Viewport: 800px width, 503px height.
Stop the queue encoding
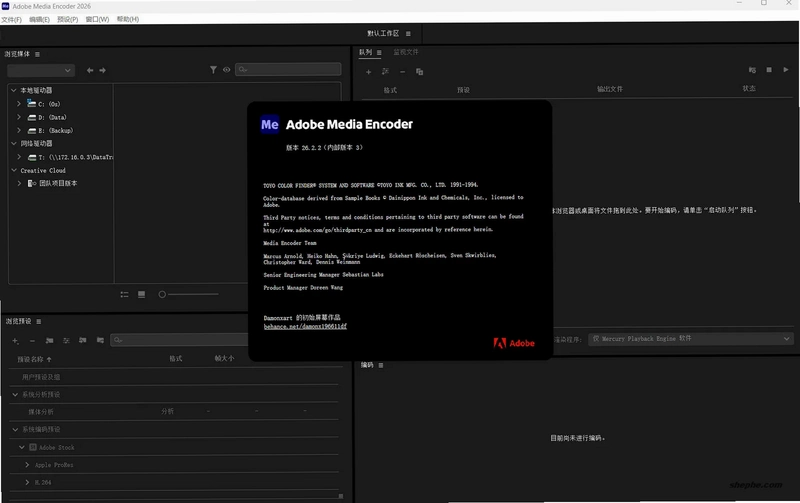click(769, 70)
